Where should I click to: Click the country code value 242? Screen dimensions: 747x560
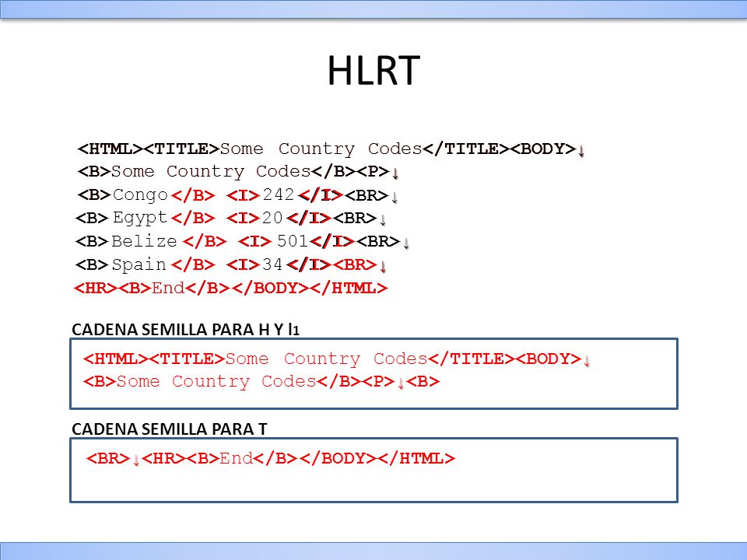[x=279, y=194]
